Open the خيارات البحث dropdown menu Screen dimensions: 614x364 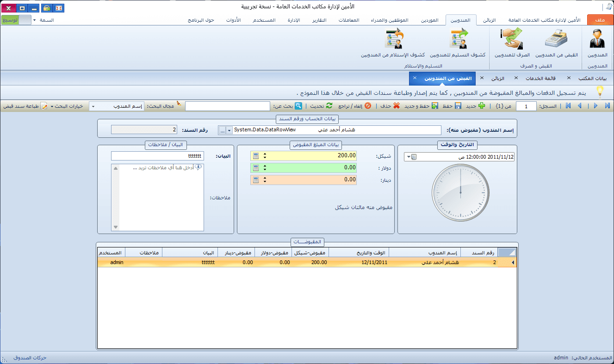click(67, 106)
